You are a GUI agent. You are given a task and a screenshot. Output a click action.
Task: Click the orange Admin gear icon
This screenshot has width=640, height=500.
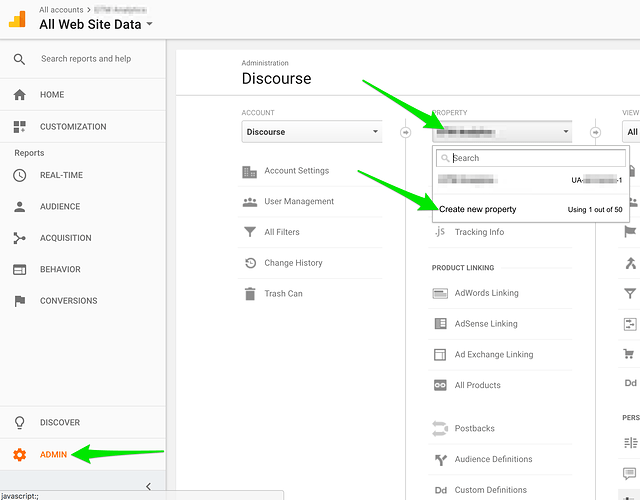(x=20, y=454)
